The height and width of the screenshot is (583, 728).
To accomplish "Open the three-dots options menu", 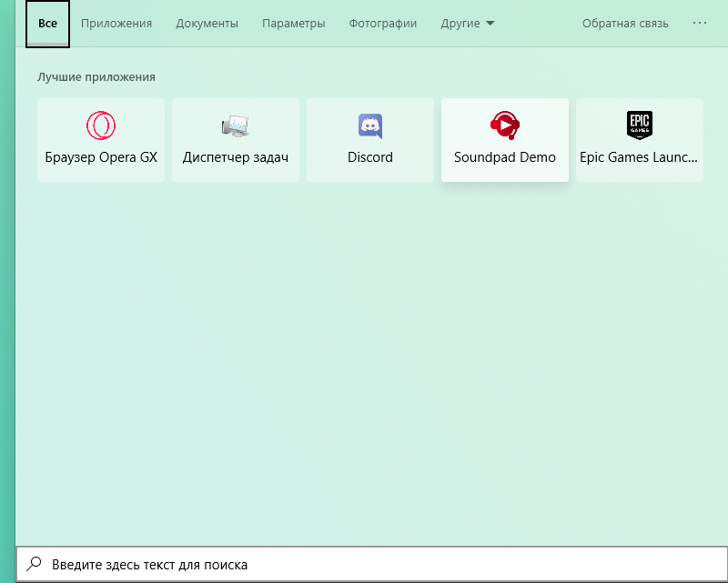I will 699,23.
